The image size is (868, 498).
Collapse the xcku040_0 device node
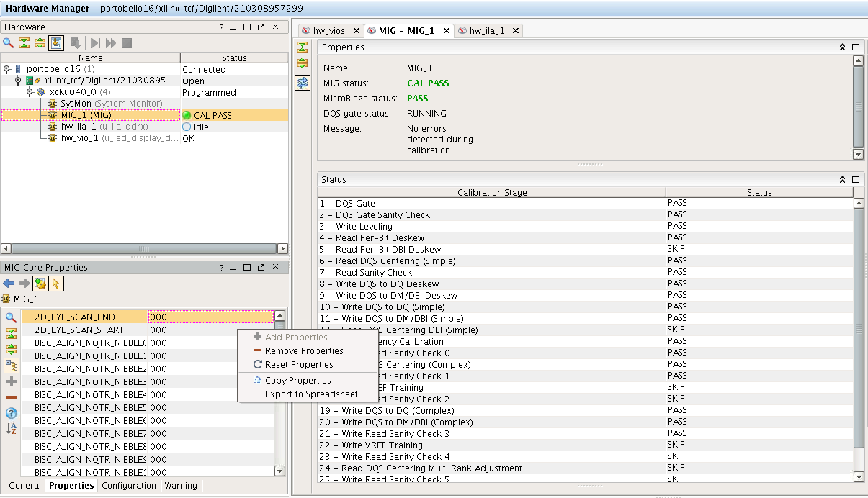[30, 93]
